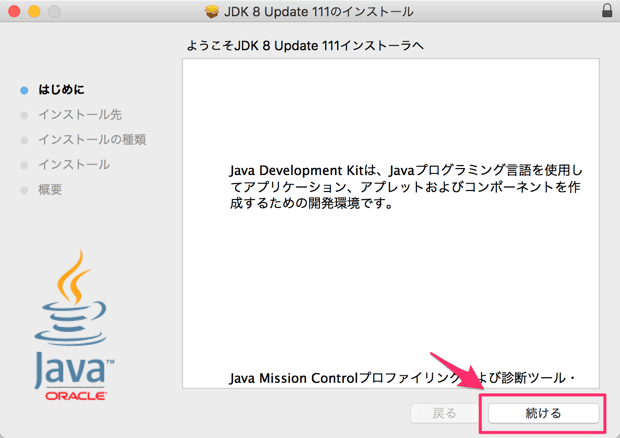
Task: Click the window title JDK 8 Update 111のインストール
Action: 319,11
